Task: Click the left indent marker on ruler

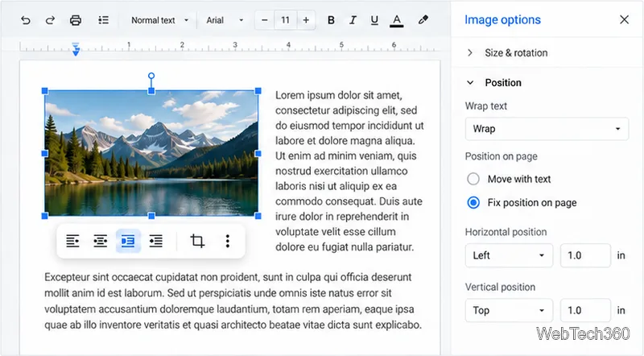Action: [76, 49]
